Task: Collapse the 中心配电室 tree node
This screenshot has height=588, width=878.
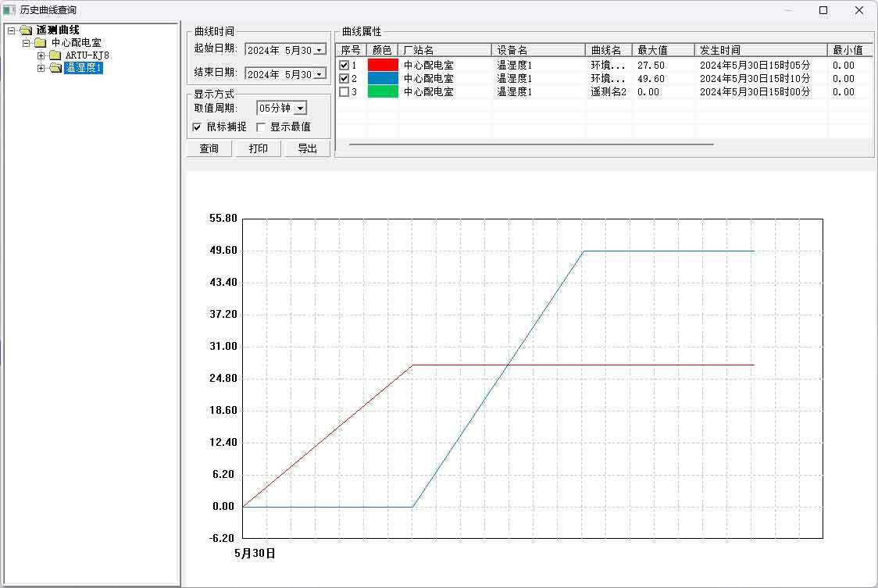Action: (26, 43)
